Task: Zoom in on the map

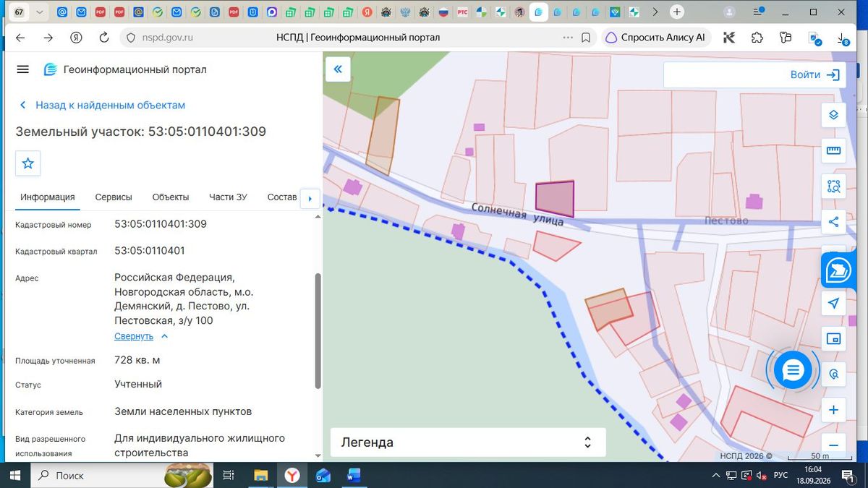Action: (x=833, y=410)
